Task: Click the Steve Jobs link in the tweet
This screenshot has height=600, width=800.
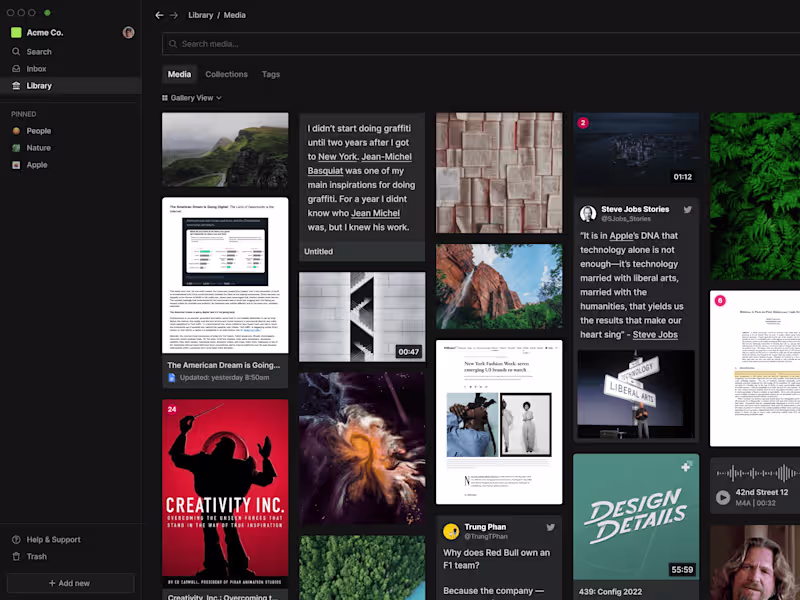Action: point(655,335)
